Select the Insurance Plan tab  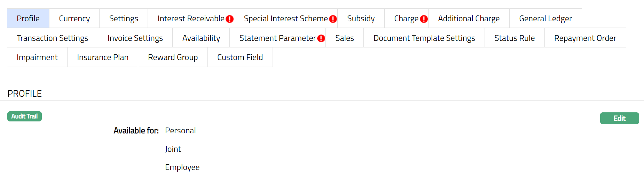(x=103, y=57)
